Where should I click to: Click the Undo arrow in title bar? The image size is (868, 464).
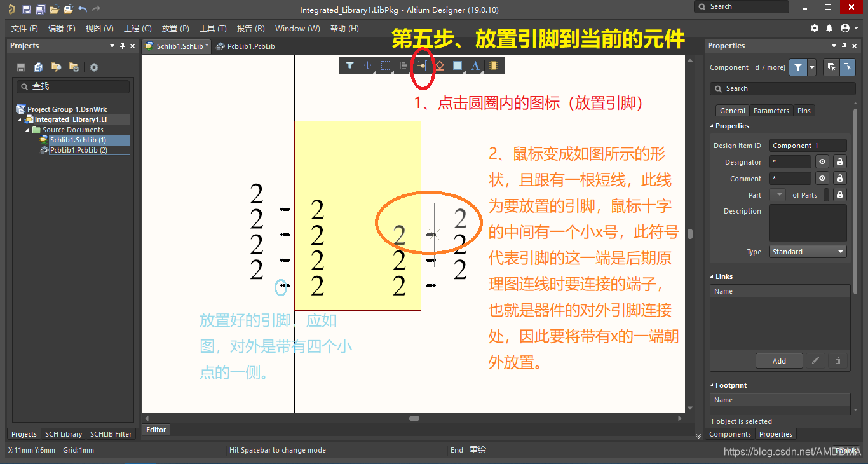(x=83, y=10)
